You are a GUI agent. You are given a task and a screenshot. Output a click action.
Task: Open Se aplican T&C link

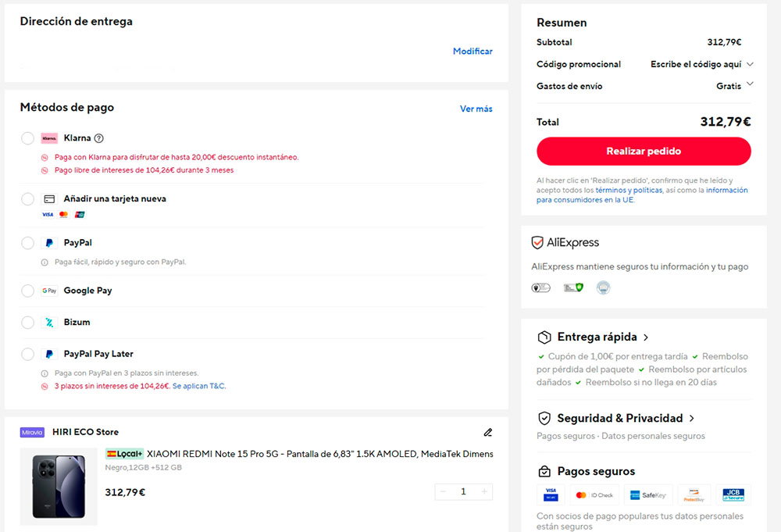(199, 386)
